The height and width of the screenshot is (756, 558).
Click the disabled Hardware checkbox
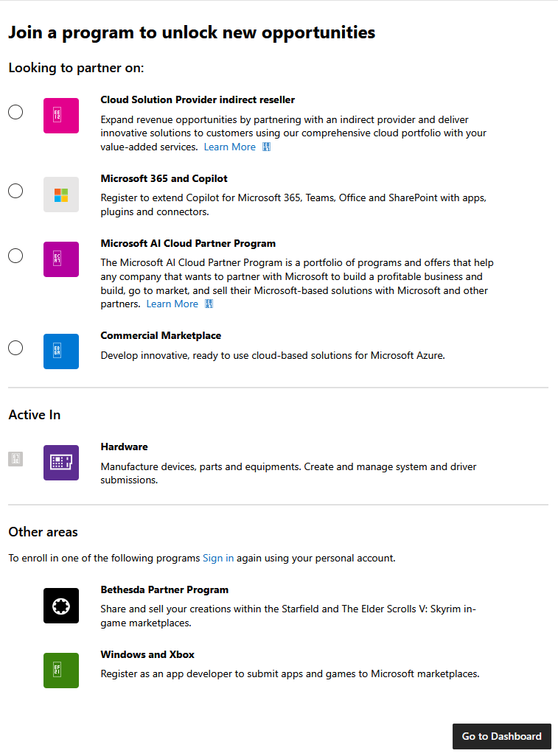15,459
